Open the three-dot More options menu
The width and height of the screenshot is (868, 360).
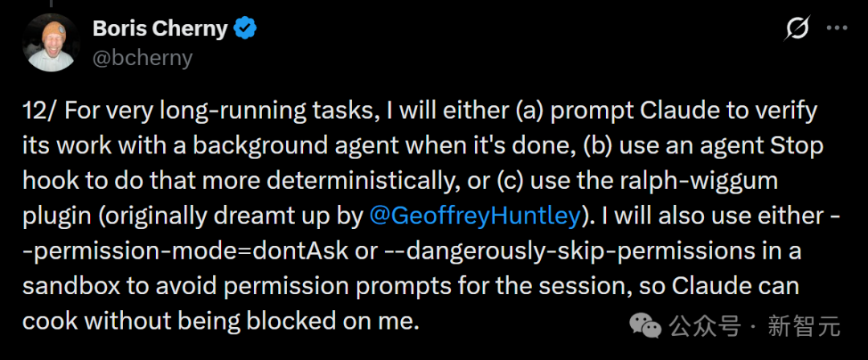pyautogui.click(x=837, y=27)
